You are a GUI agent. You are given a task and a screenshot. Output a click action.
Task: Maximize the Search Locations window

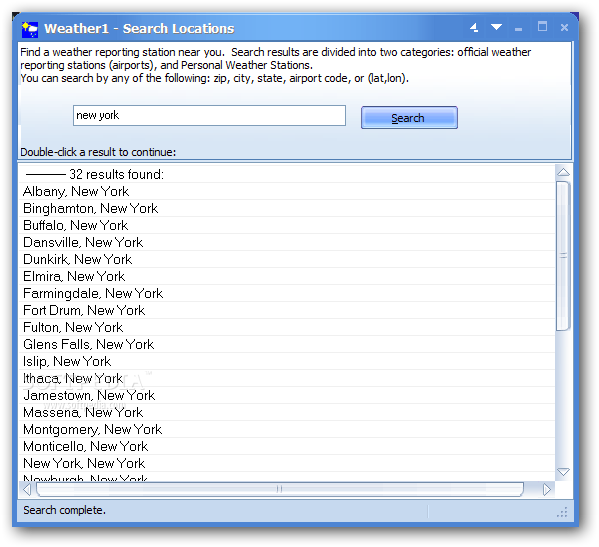coord(542,26)
